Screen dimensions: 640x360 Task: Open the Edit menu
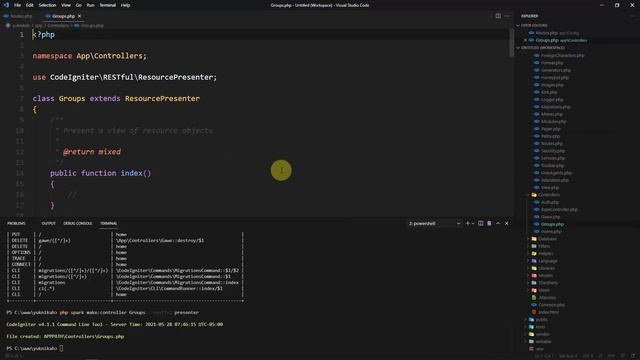pos(30,5)
